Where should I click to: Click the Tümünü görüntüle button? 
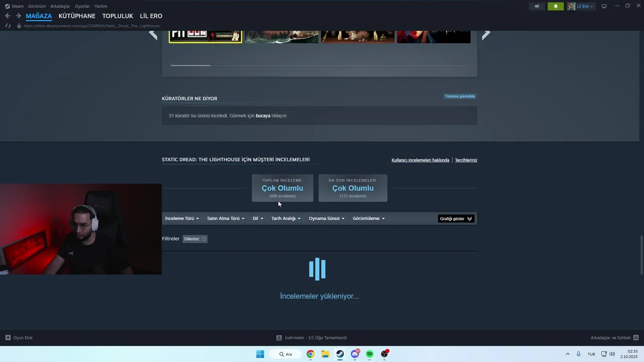point(460,96)
